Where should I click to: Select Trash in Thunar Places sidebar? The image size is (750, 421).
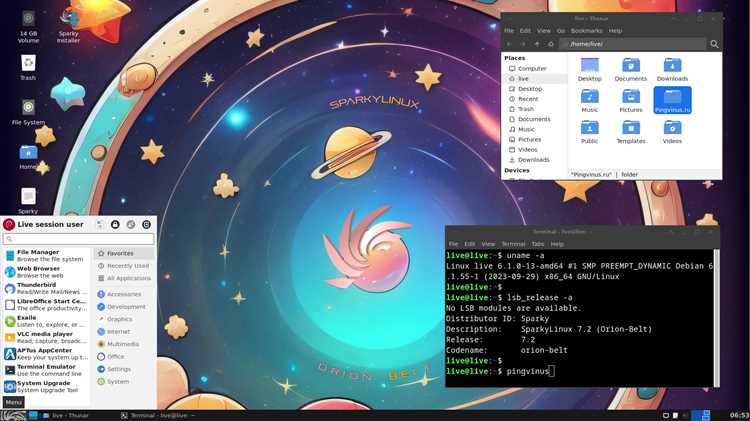pyautogui.click(x=536, y=109)
